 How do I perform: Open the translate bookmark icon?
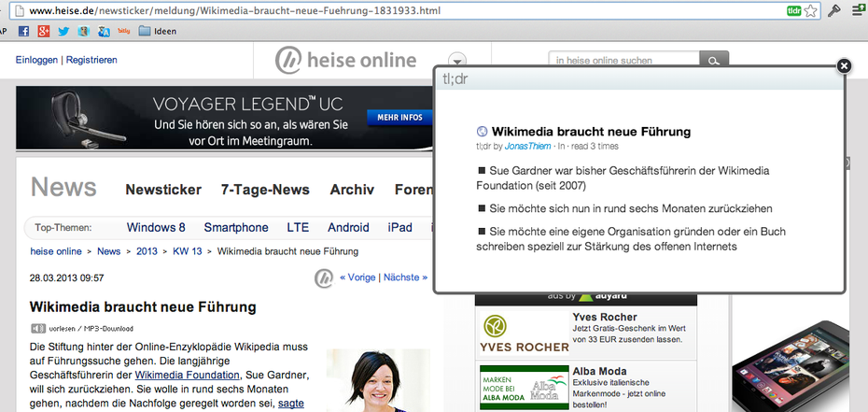[x=105, y=31]
